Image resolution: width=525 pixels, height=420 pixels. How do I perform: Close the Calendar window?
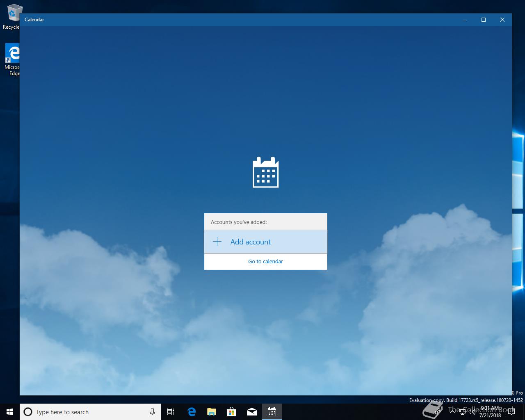(x=502, y=20)
